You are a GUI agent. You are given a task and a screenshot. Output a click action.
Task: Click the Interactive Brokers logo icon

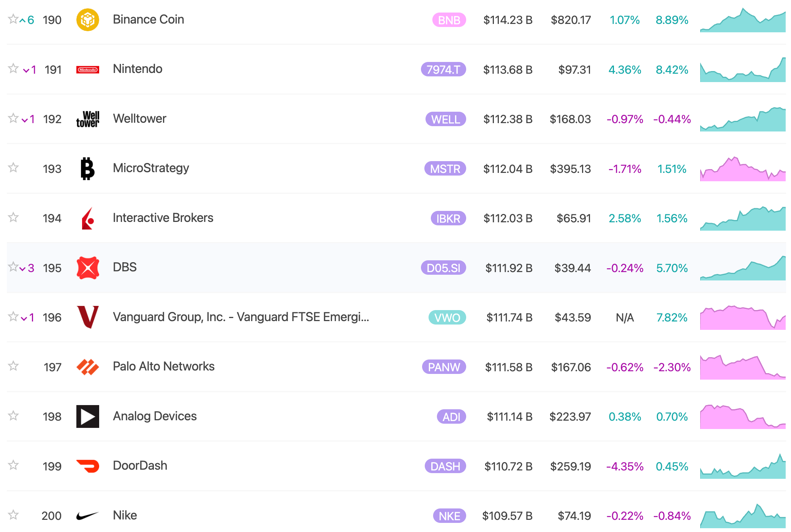tap(88, 218)
